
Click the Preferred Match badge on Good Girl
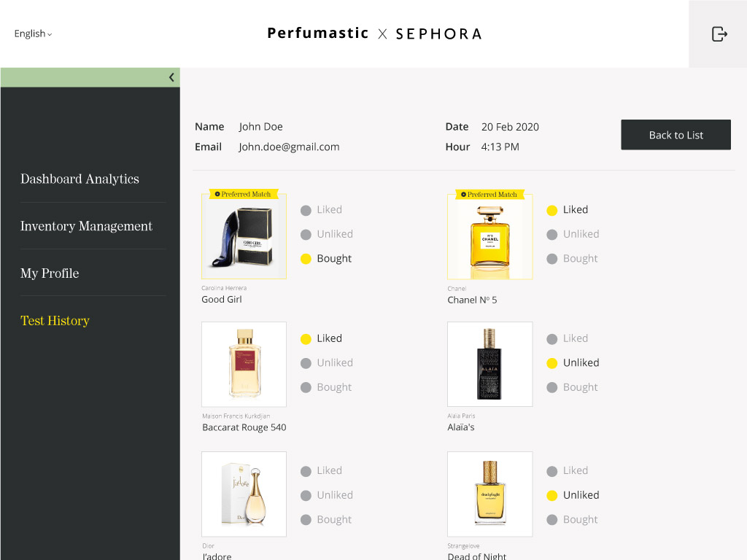tap(244, 194)
